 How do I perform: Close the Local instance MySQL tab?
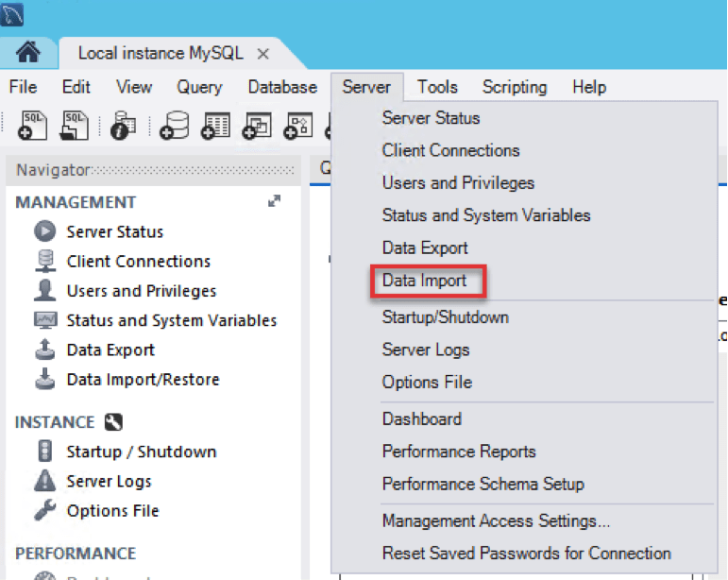263,54
